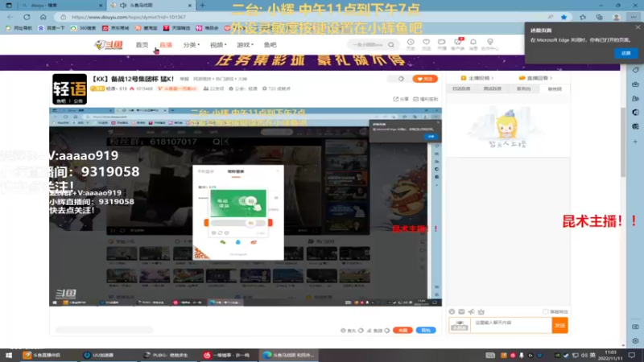The image size is (644, 362).
Task: Click the search magnifier icon in Douyu header
Action: 391,45
